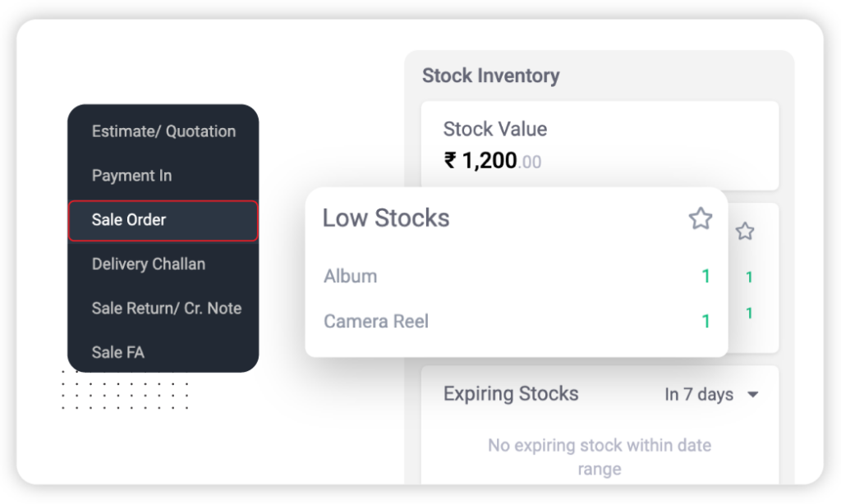Click the Camera Reel quantity value
The image size is (841, 504).
(705, 321)
